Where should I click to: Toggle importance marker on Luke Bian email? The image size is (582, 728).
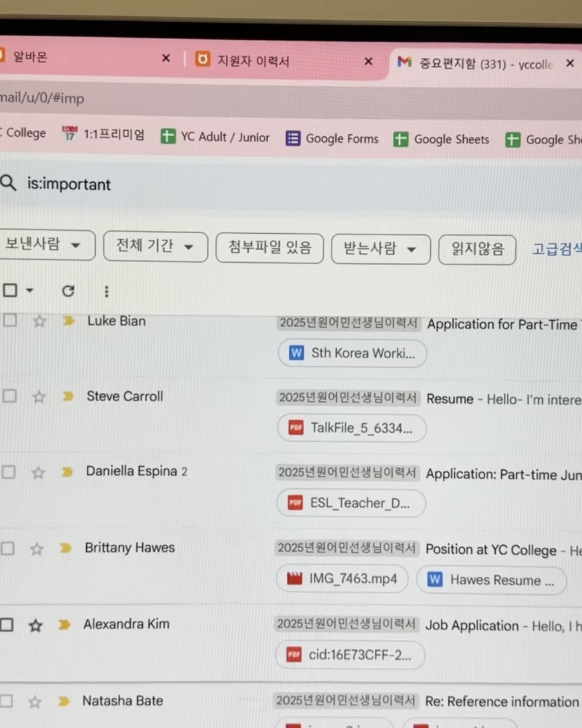69,321
